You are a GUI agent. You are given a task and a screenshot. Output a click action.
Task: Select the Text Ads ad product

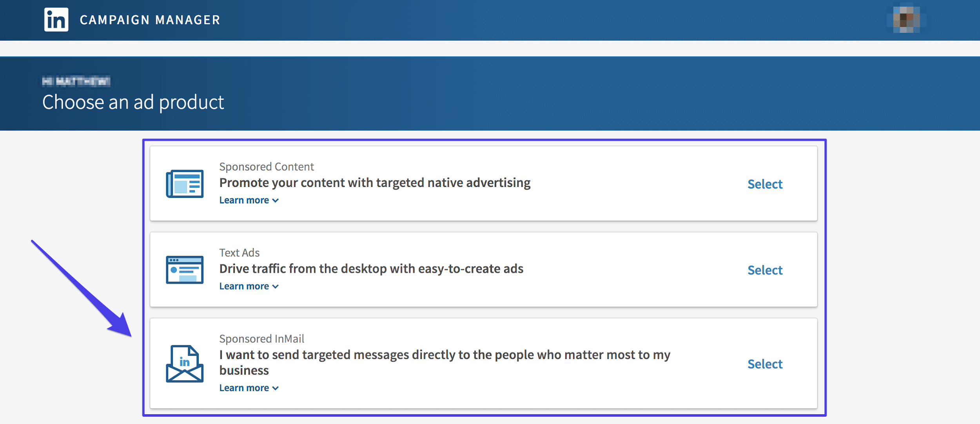[x=764, y=270]
